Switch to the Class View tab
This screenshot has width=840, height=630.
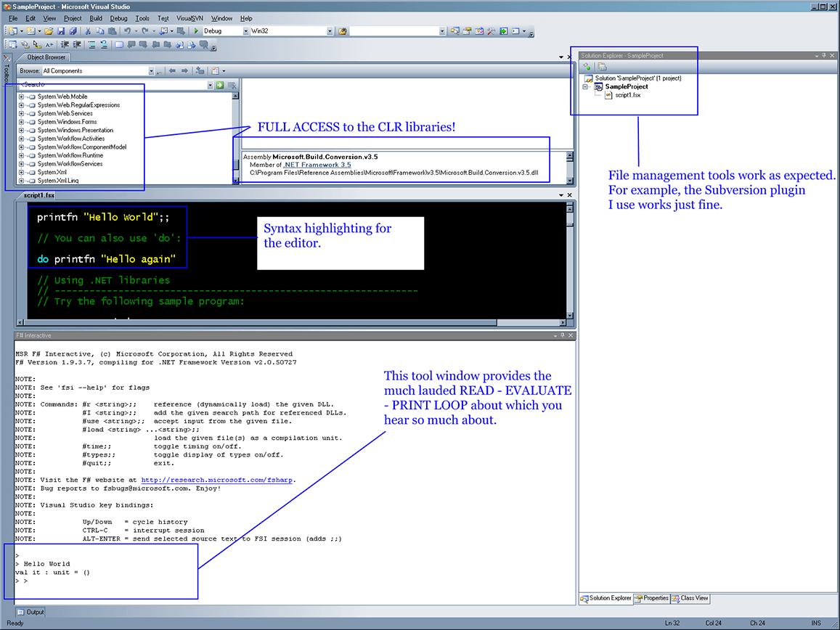point(690,598)
